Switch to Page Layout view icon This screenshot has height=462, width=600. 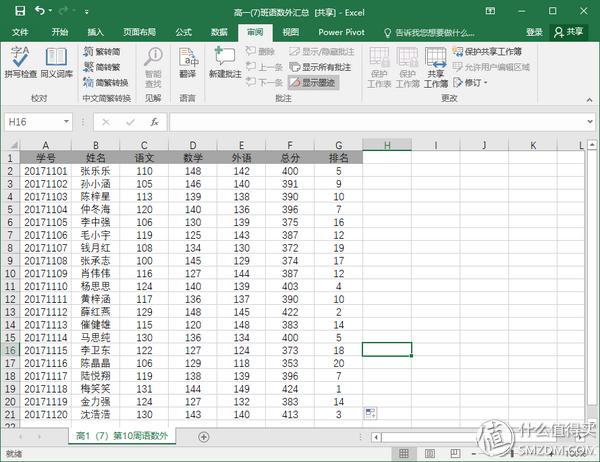pos(430,454)
